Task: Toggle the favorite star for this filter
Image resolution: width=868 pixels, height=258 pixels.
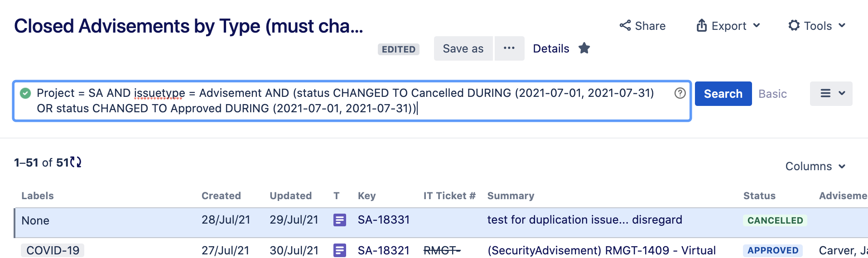Action: [x=584, y=48]
